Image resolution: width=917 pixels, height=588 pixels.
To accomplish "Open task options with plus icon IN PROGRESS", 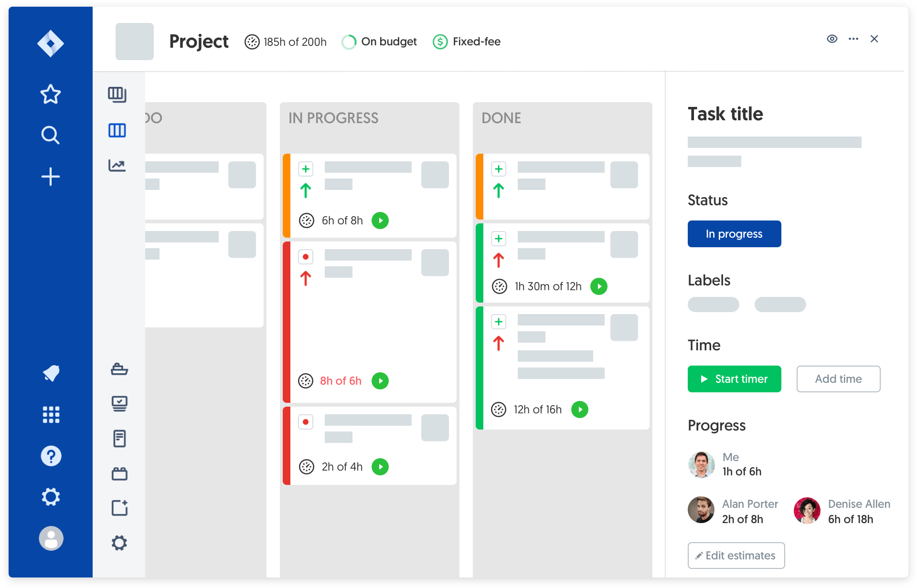I will (x=306, y=169).
